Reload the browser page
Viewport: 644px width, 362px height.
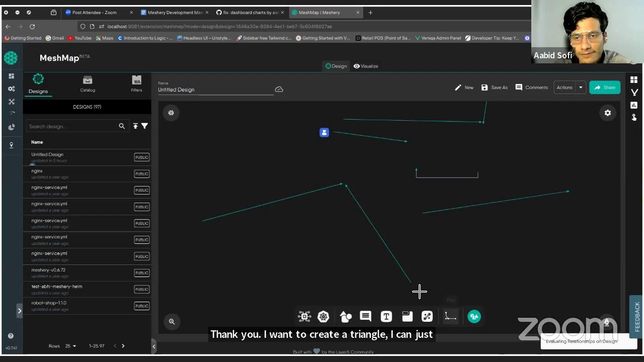coord(32,26)
